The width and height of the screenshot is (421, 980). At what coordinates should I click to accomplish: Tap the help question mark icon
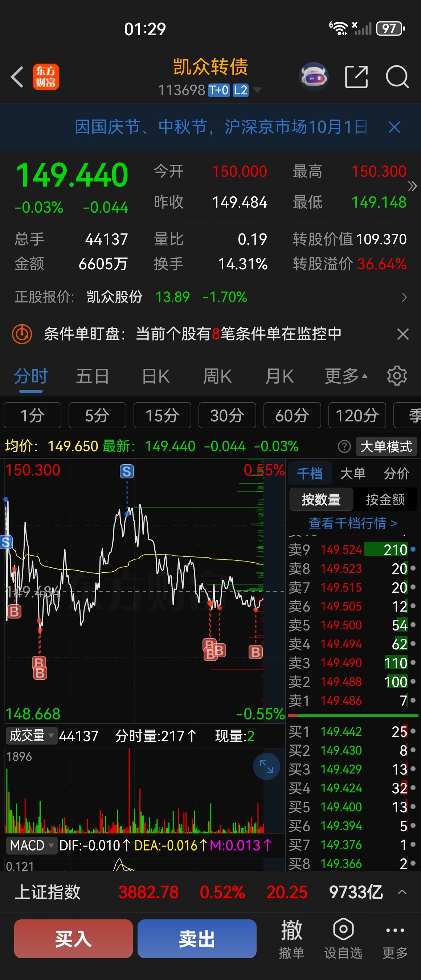(x=344, y=446)
